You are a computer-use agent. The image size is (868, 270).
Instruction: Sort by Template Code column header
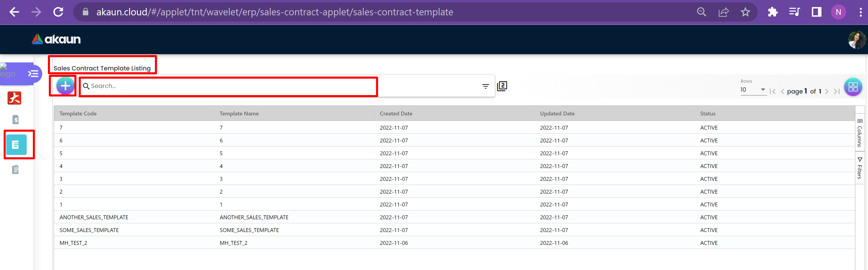[x=78, y=114]
